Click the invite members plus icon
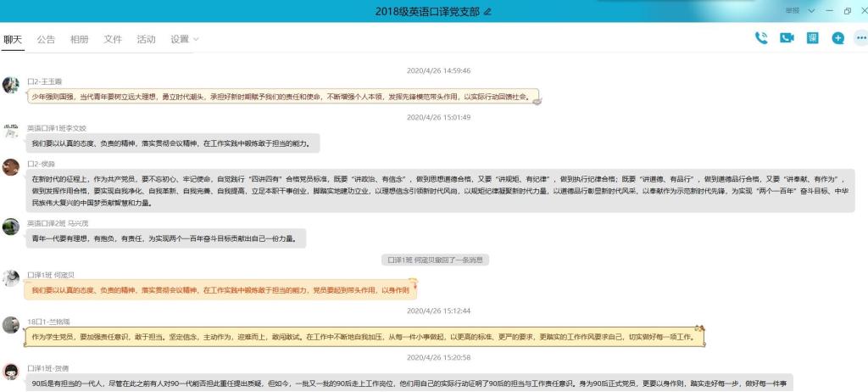This screenshot has width=868, height=392. [x=837, y=38]
